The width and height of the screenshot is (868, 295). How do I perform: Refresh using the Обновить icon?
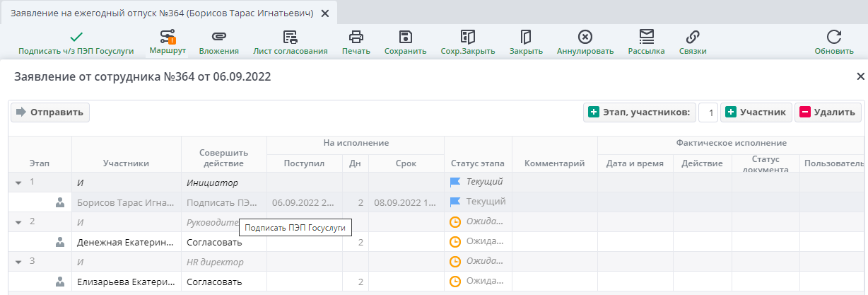coord(834,37)
